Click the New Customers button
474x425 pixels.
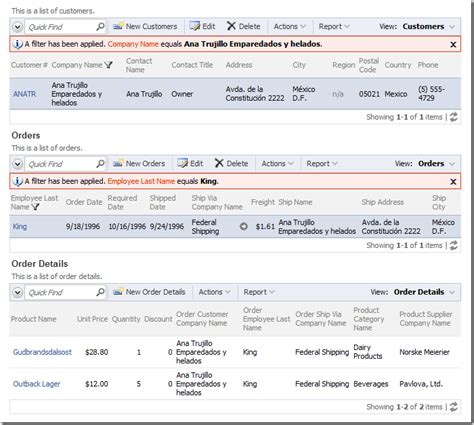[145, 27]
